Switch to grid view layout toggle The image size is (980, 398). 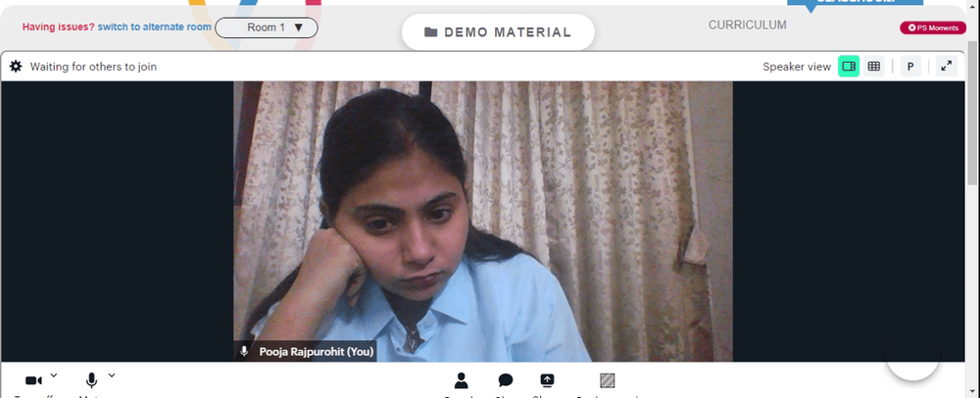[x=874, y=66]
